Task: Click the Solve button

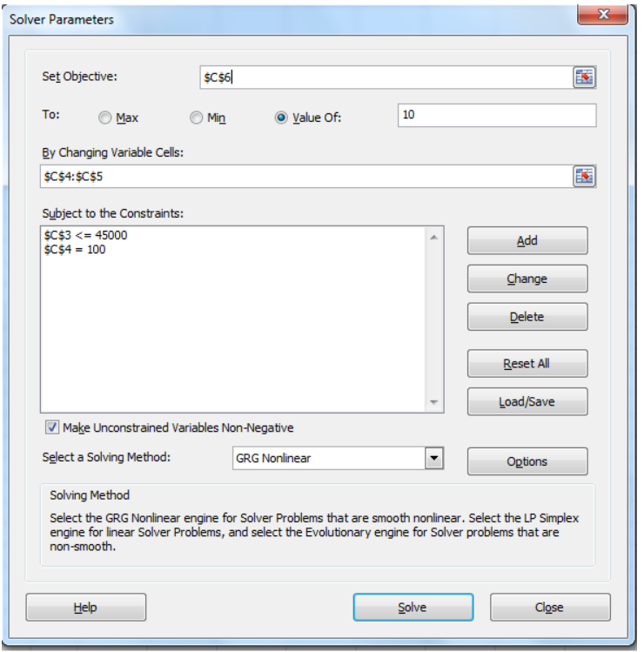Action: pyautogui.click(x=413, y=607)
